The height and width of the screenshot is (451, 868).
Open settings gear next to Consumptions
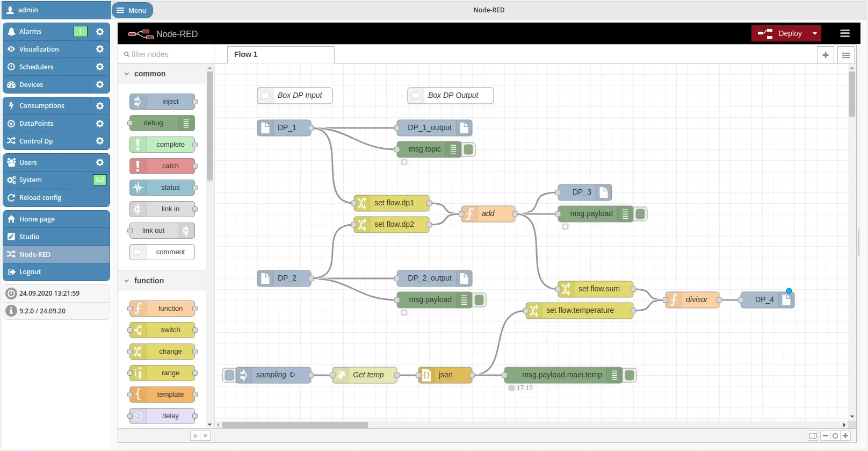pos(100,106)
